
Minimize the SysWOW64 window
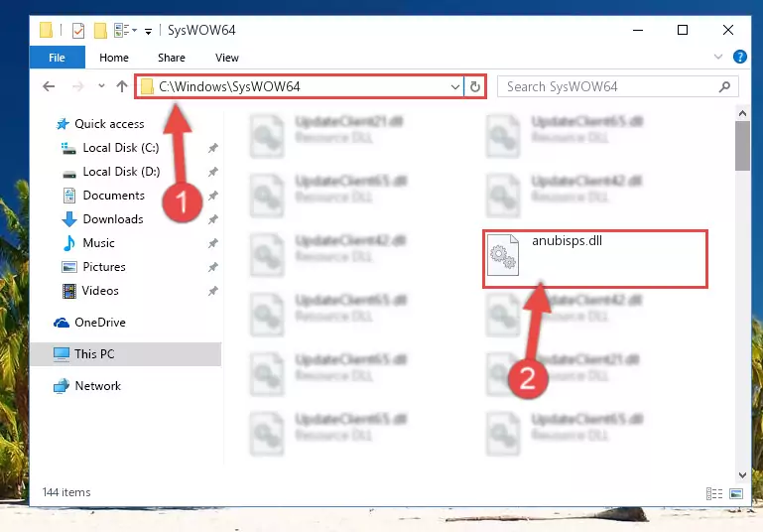[637, 30]
